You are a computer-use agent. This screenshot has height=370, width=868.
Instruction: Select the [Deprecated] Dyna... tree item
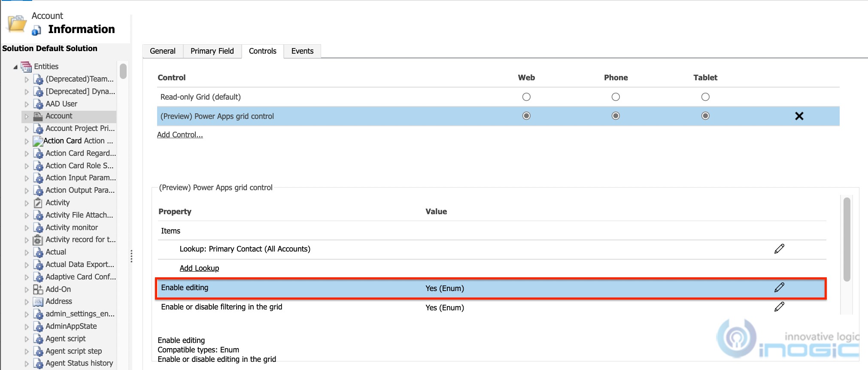click(80, 91)
